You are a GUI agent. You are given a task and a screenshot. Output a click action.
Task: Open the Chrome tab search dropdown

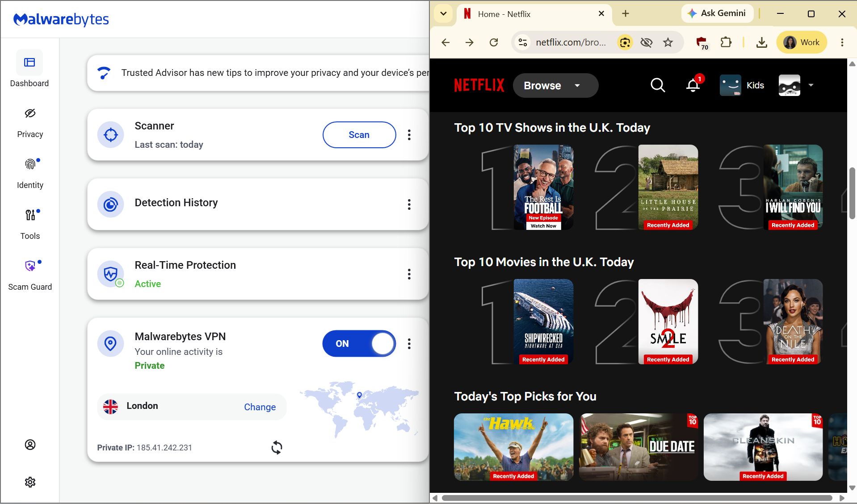pyautogui.click(x=443, y=13)
